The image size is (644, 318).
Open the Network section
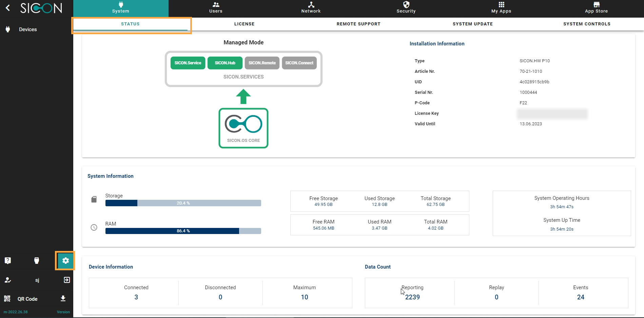(x=311, y=7)
